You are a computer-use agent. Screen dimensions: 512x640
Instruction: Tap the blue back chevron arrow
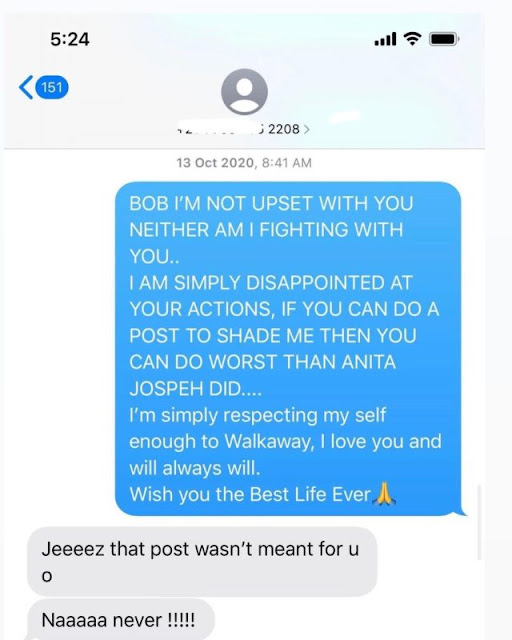click(26, 87)
